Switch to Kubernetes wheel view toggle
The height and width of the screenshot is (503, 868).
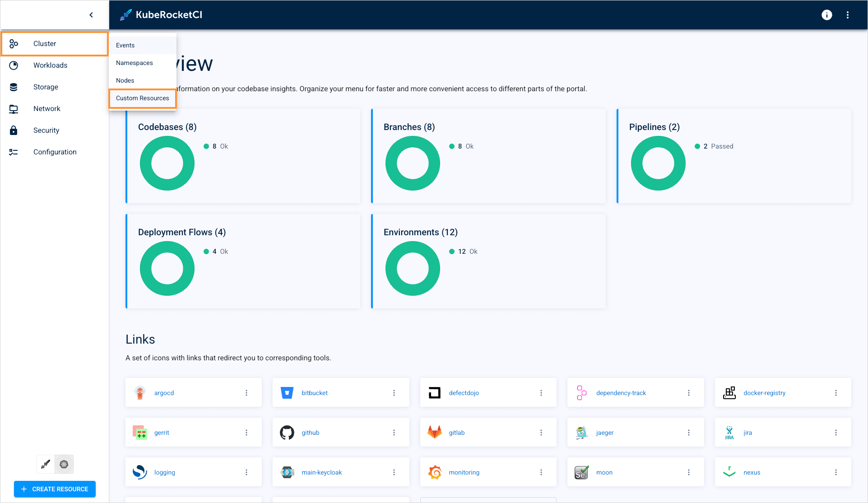[x=64, y=464]
